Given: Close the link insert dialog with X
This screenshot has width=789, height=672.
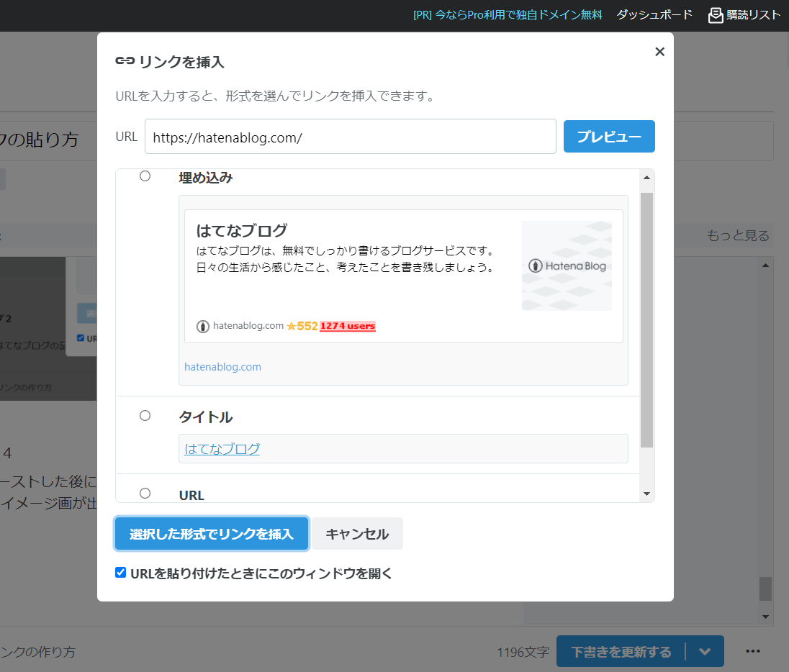Looking at the screenshot, I should (x=659, y=52).
